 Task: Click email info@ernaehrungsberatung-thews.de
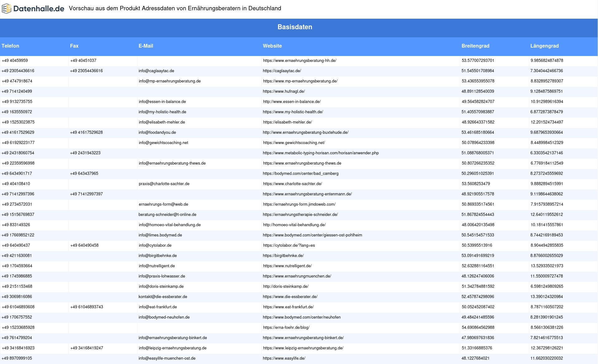tap(172, 163)
